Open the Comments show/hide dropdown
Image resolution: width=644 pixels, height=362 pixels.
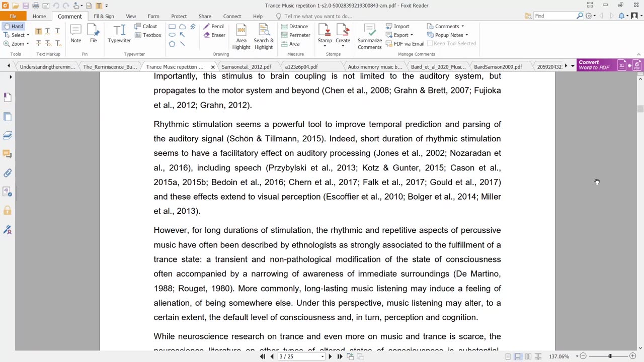pyautogui.click(x=462, y=26)
